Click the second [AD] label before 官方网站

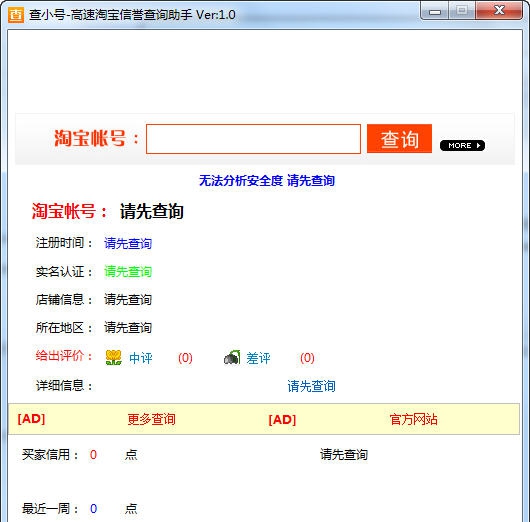tap(282, 420)
